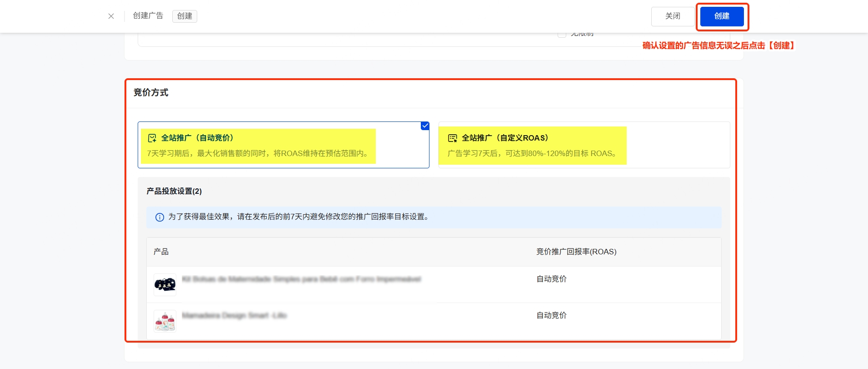Open the baby bottle product thumbnail
The image size is (868, 369).
coord(165,321)
